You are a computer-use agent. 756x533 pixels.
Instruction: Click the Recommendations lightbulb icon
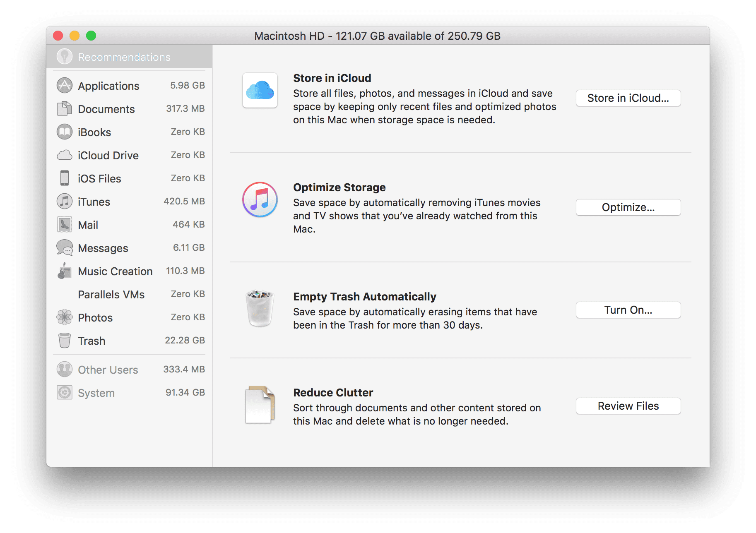(x=65, y=56)
